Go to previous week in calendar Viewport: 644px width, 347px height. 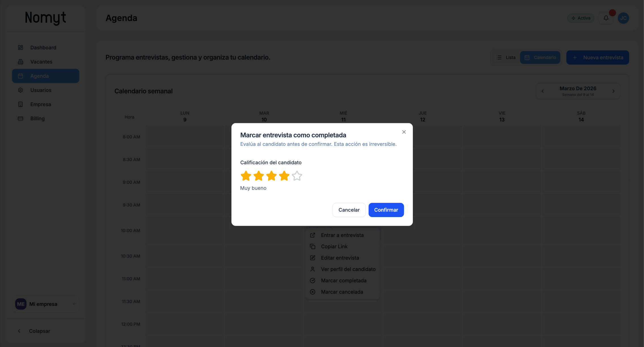pos(542,91)
